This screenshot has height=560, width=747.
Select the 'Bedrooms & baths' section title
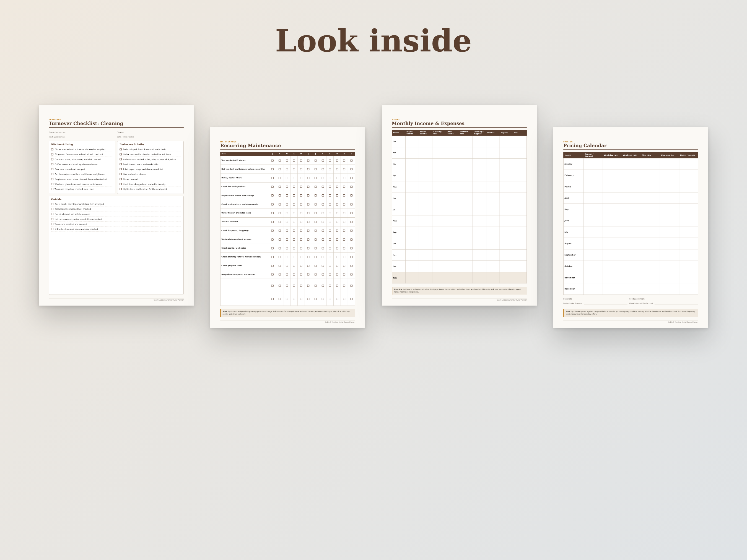(x=132, y=144)
